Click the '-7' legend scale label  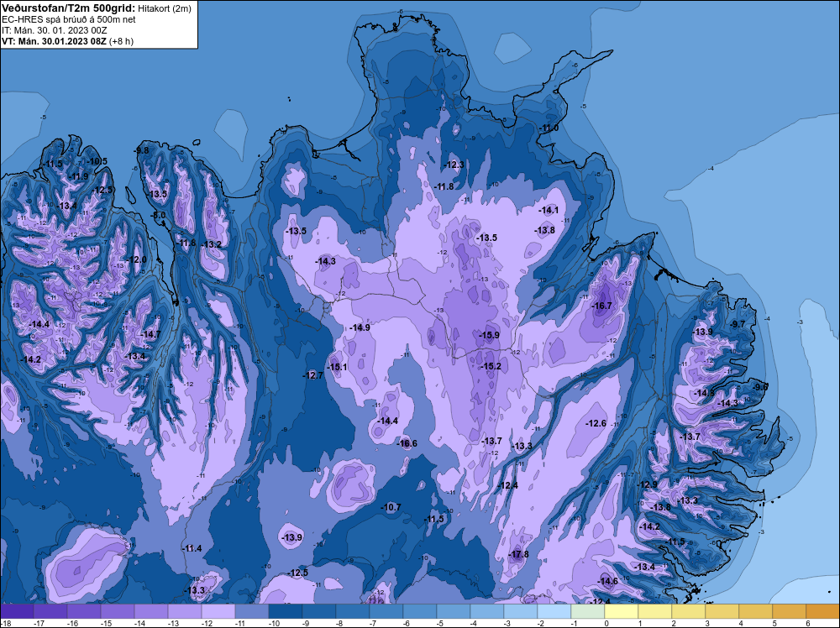(375, 623)
